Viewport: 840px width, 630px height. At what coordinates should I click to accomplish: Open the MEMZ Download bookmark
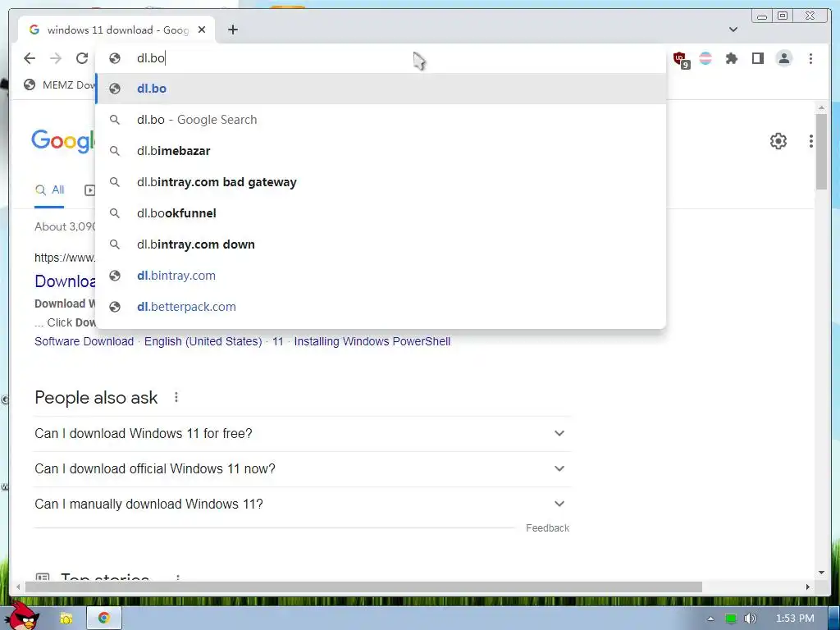pos(59,85)
